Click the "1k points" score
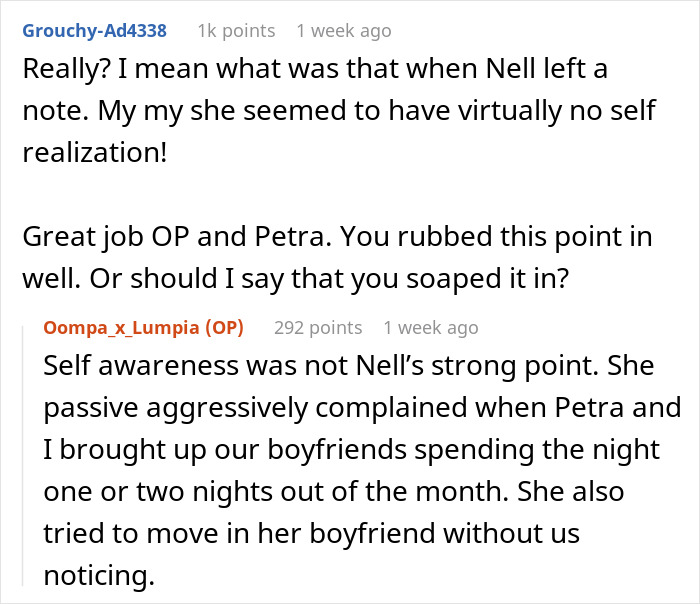This screenshot has height=604, width=700. [x=236, y=30]
